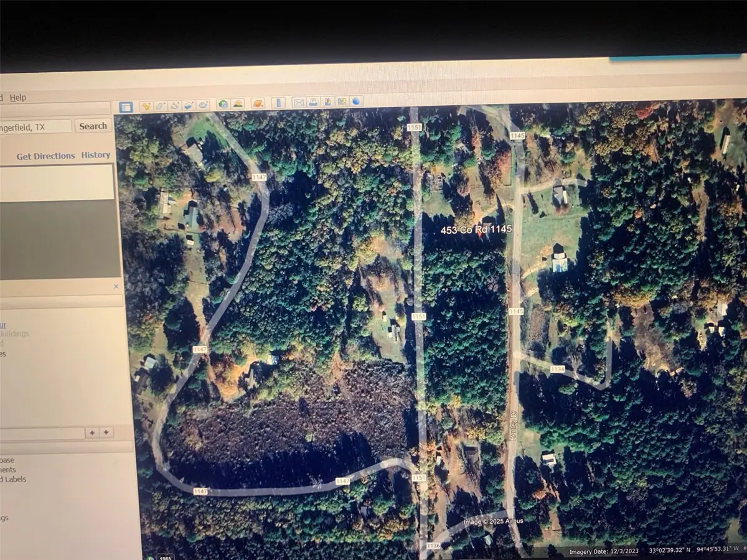Open the view in Google Maps
Image resolution: width=747 pixels, height=560 pixels.
click(x=341, y=106)
